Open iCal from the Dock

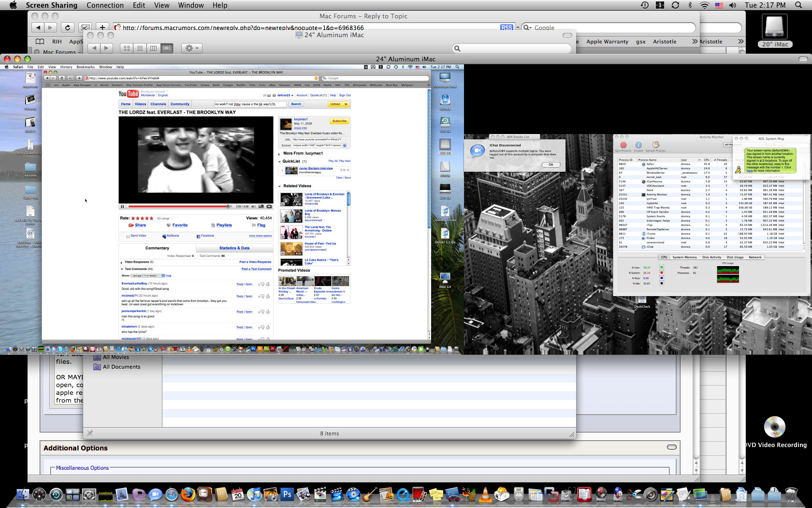point(237,494)
